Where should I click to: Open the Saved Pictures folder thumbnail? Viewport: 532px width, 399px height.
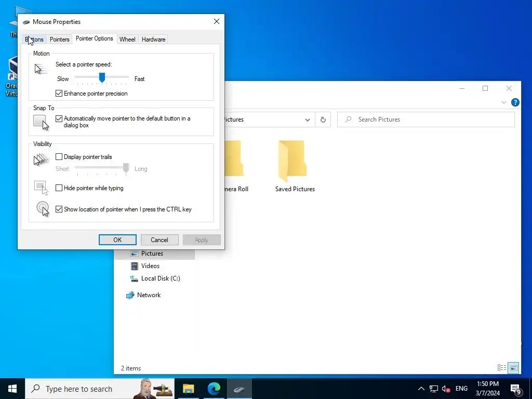(292, 161)
